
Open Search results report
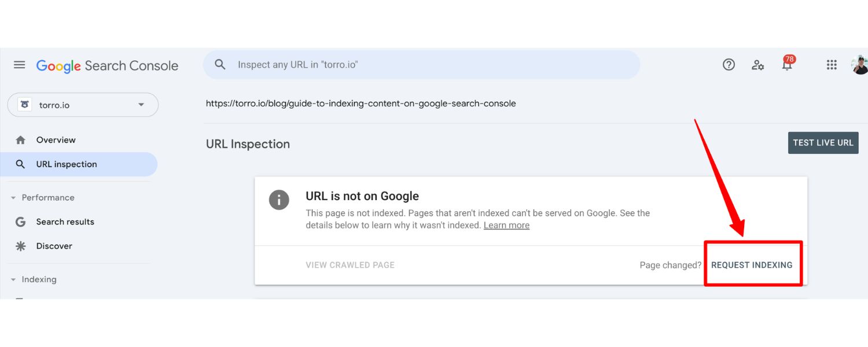(65, 222)
